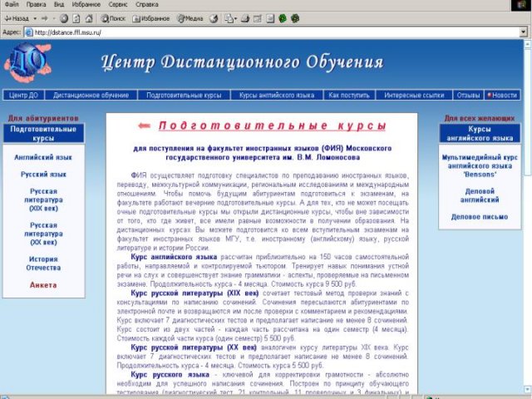
Task: Open the Подготовительные курсы navigation tab
Action: point(184,95)
